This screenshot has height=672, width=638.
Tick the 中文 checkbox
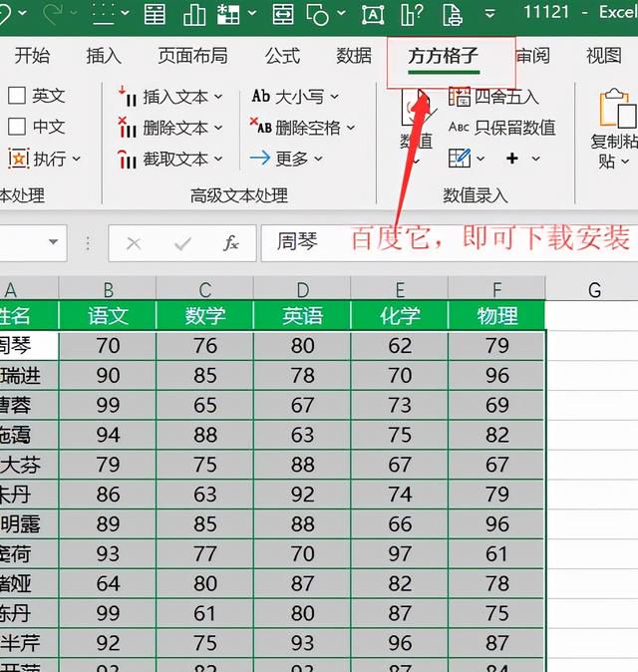(x=17, y=127)
